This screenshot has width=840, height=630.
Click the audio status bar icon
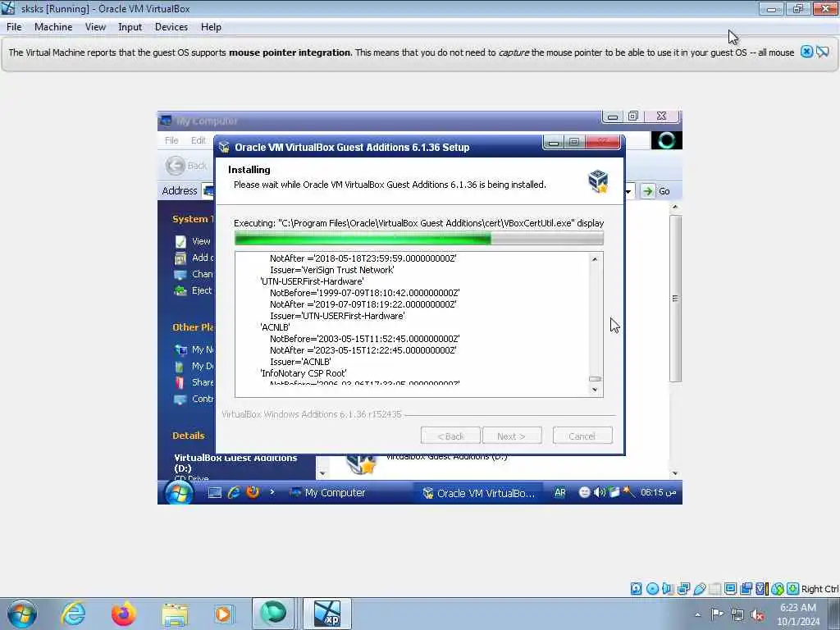pyautogui.click(x=668, y=589)
